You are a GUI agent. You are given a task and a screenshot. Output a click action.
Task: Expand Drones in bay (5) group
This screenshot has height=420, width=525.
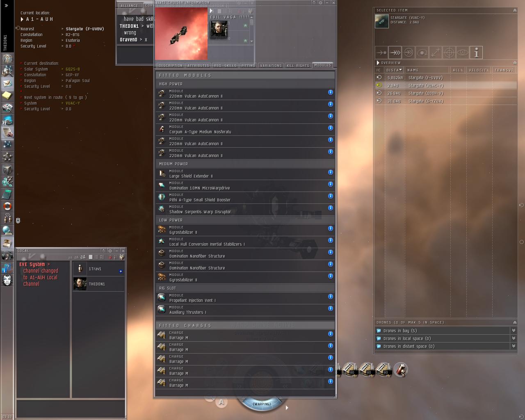tap(513, 331)
